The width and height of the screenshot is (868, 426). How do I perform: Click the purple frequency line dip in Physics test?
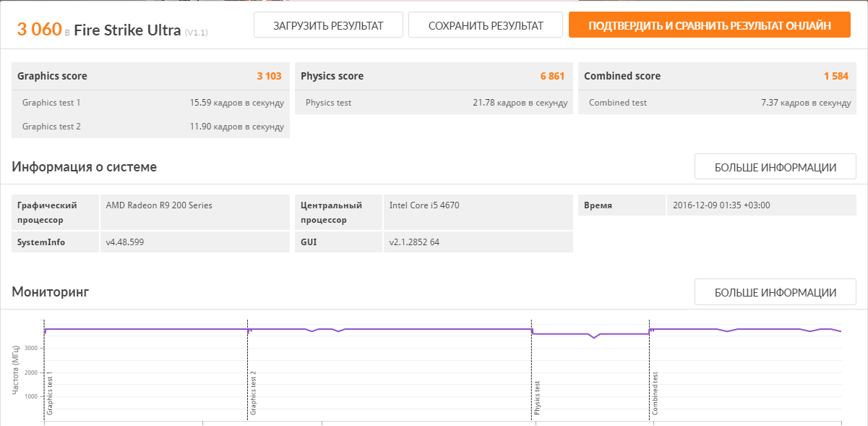pos(594,337)
